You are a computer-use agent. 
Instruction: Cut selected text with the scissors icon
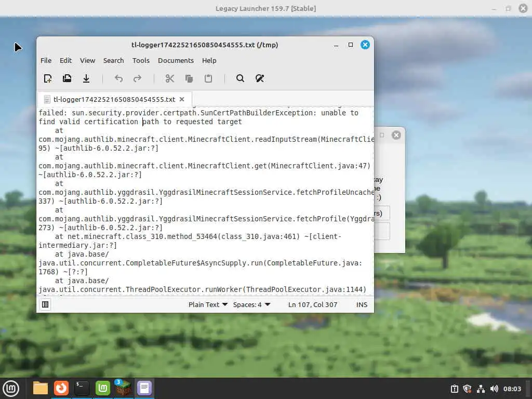170,79
